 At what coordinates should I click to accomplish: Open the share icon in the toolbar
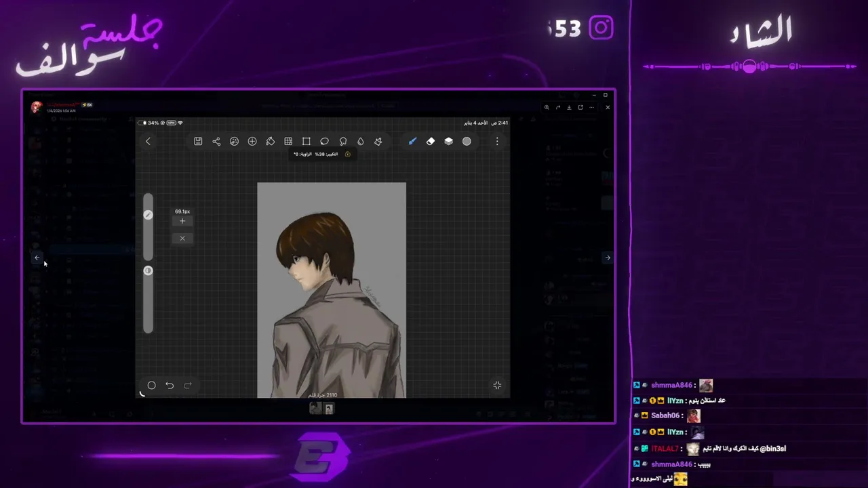tap(216, 141)
